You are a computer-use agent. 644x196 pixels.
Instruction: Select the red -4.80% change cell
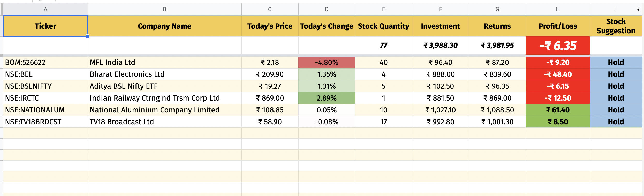pos(327,62)
